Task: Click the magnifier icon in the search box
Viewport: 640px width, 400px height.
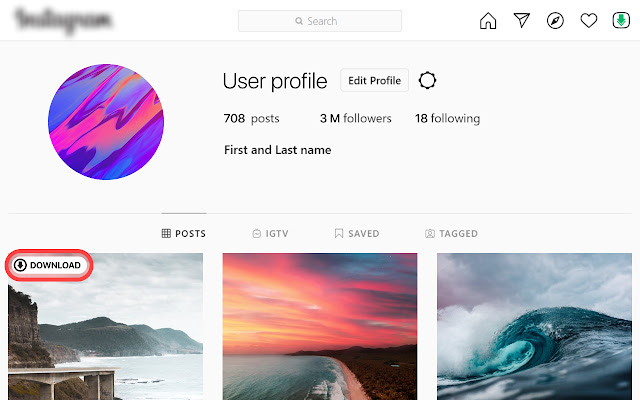Action: pos(299,21)
